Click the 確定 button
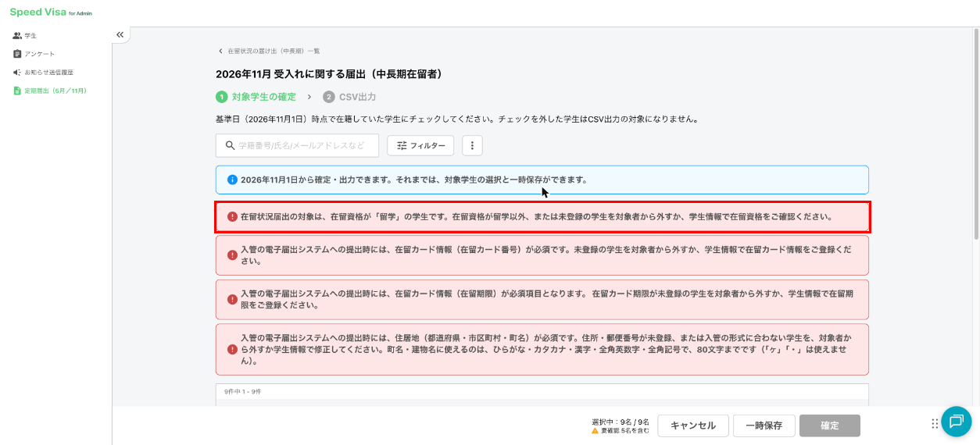Screen dimensions: 980x445 830,425
